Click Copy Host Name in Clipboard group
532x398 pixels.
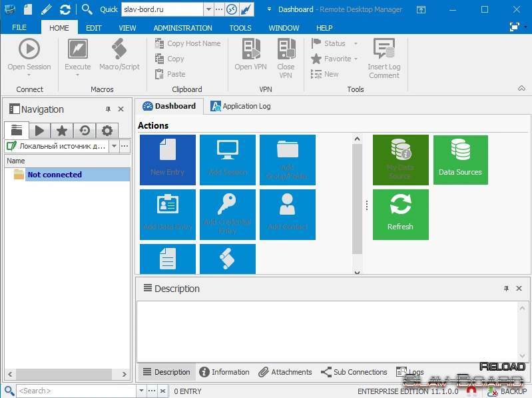point(188,43)
